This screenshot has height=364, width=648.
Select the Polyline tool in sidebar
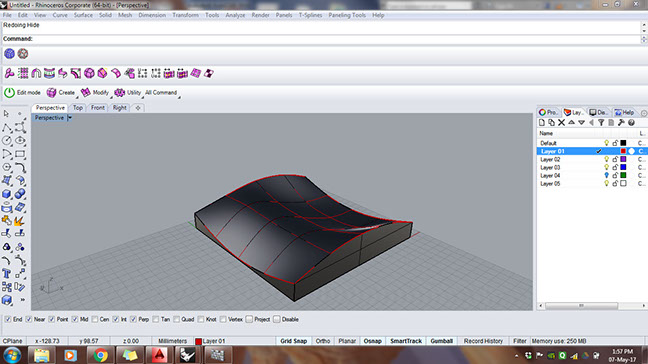click(x=7, y=127)
